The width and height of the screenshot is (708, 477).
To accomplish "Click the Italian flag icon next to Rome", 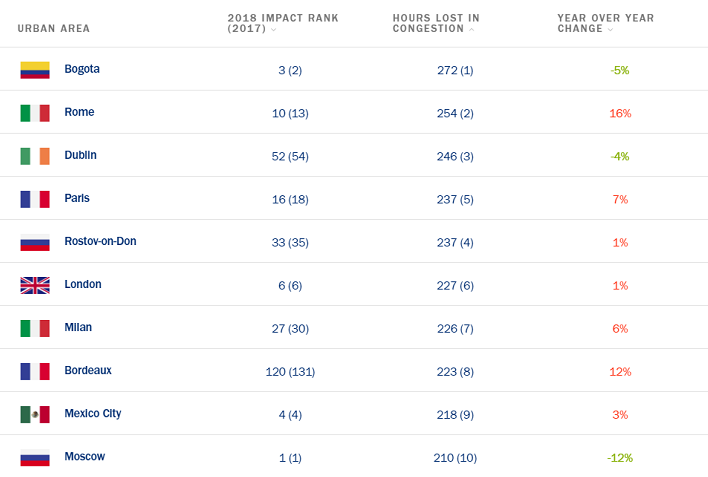I will [x=35, y=113].
